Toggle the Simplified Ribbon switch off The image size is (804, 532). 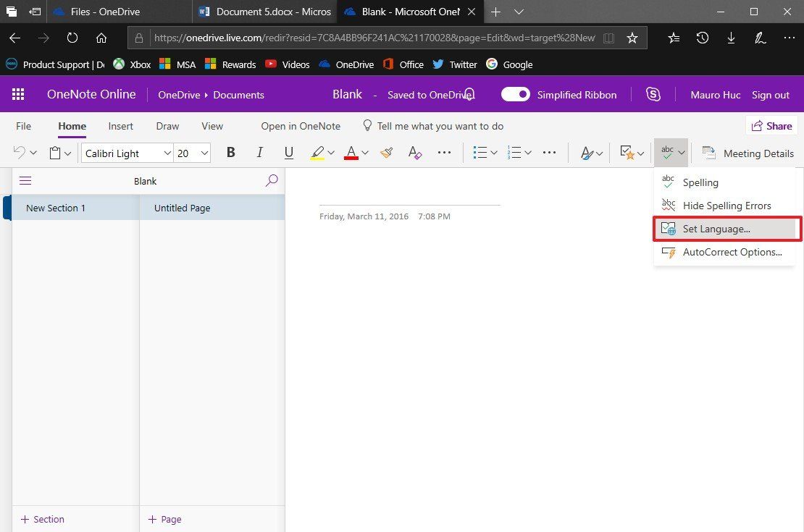coord(515,94)
